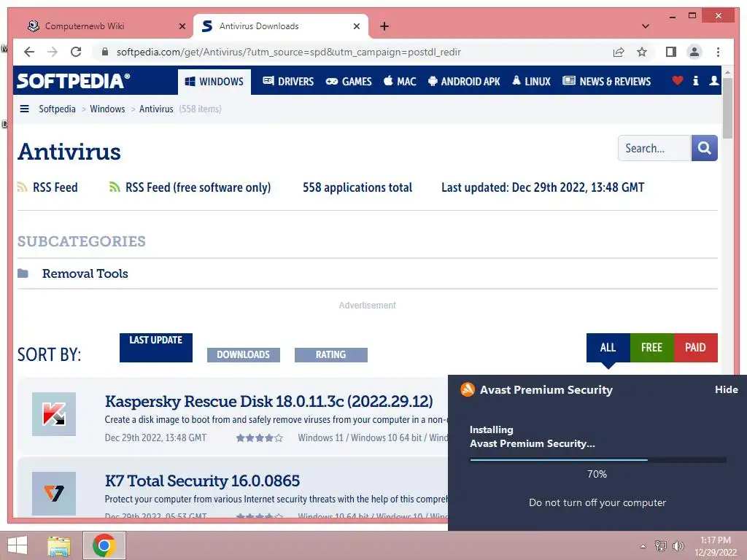
Task: Open File Explorer from taskbar
Action: (59, 545)
